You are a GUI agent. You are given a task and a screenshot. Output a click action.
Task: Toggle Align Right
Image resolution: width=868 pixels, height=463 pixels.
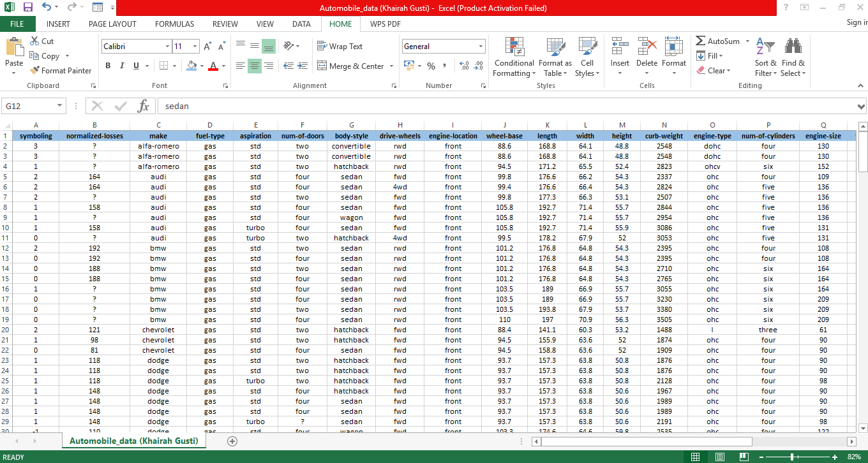pos(269,66)
